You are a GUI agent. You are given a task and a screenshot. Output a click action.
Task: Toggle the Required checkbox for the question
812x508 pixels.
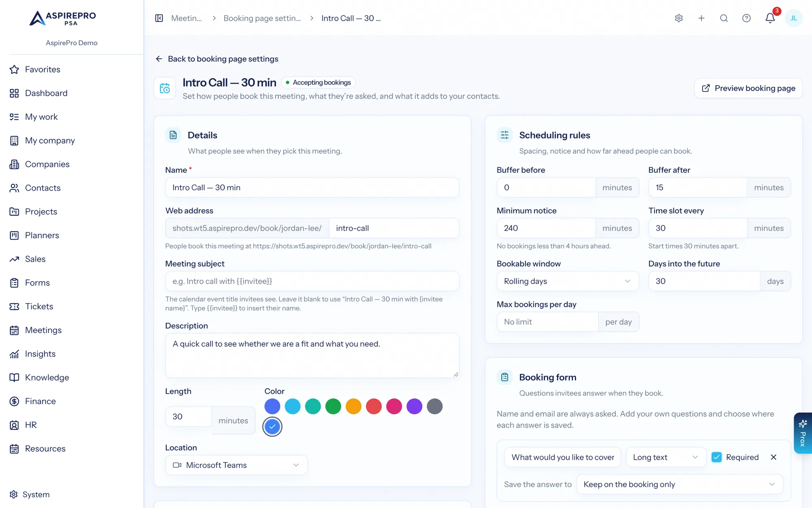click(x=717, y=457)
